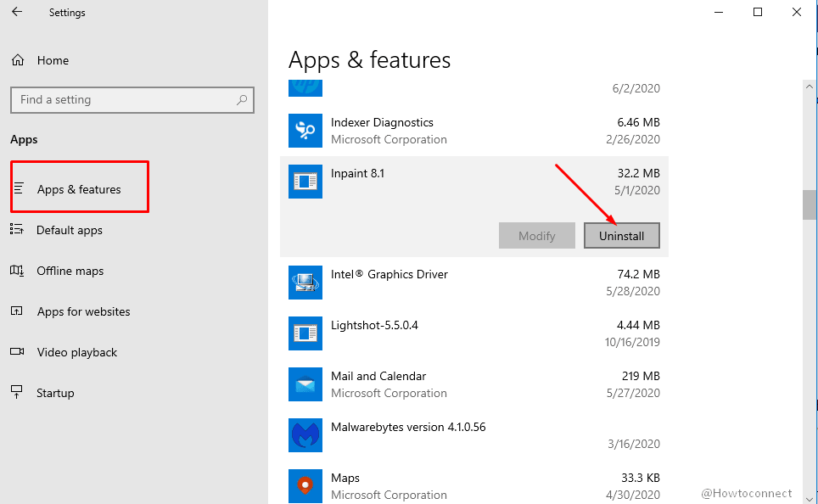Click the Apps for websites icon

[x=17, y=311]
